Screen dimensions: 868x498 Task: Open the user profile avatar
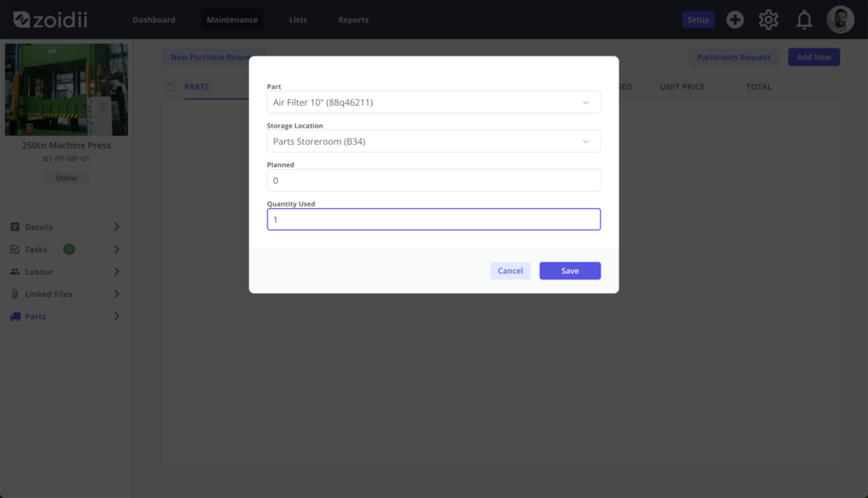tap(839, 19)
